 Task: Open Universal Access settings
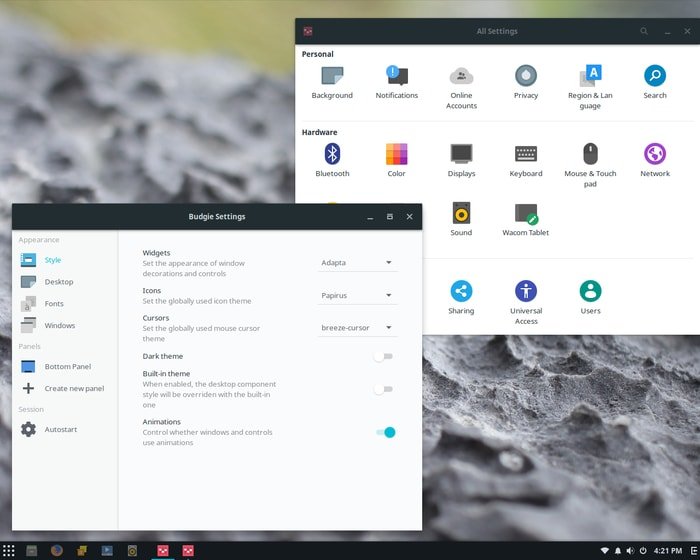pos(526,291)
